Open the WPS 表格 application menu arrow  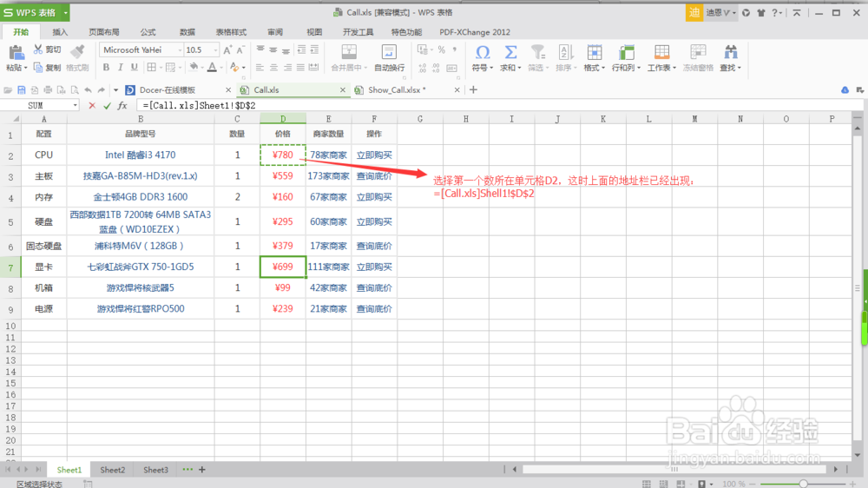(x=65, y=12)
